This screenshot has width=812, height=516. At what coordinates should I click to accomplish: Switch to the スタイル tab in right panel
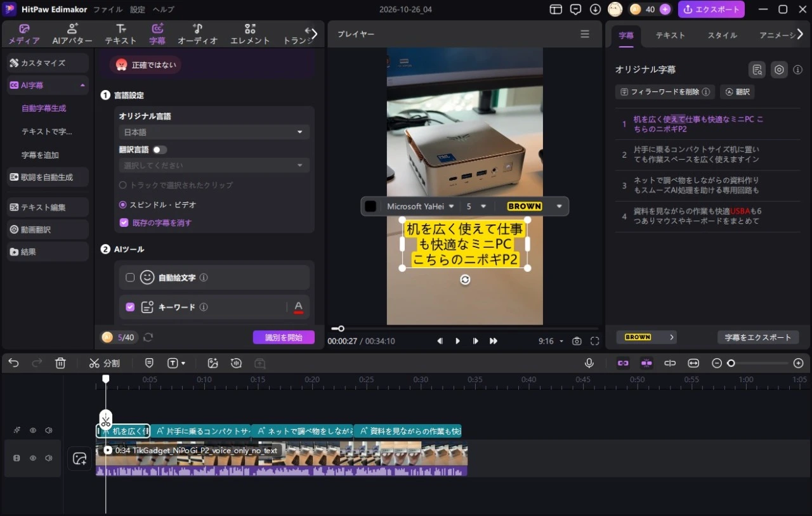click(x=722, y=35)
